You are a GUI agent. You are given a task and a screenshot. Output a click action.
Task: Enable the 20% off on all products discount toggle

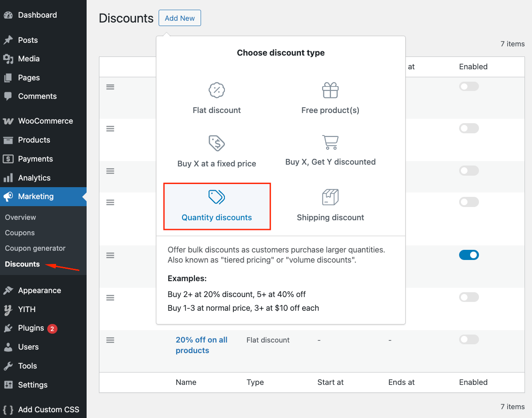[469, 339]
